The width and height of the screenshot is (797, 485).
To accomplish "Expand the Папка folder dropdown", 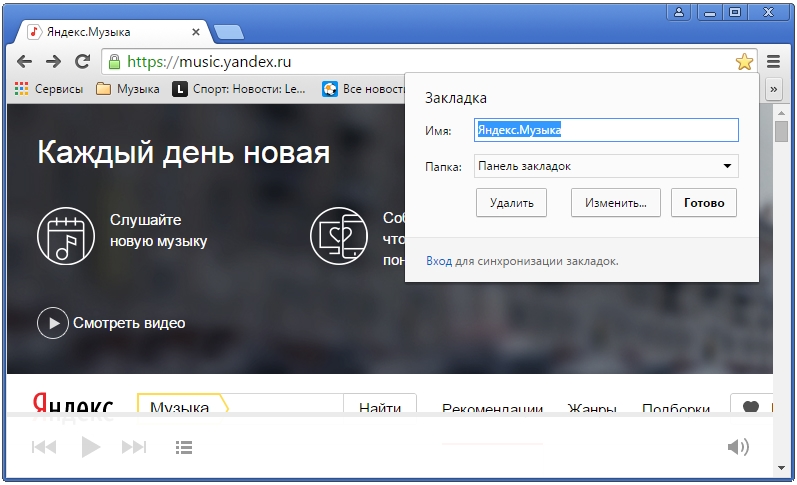I will [x=606, y=166].
